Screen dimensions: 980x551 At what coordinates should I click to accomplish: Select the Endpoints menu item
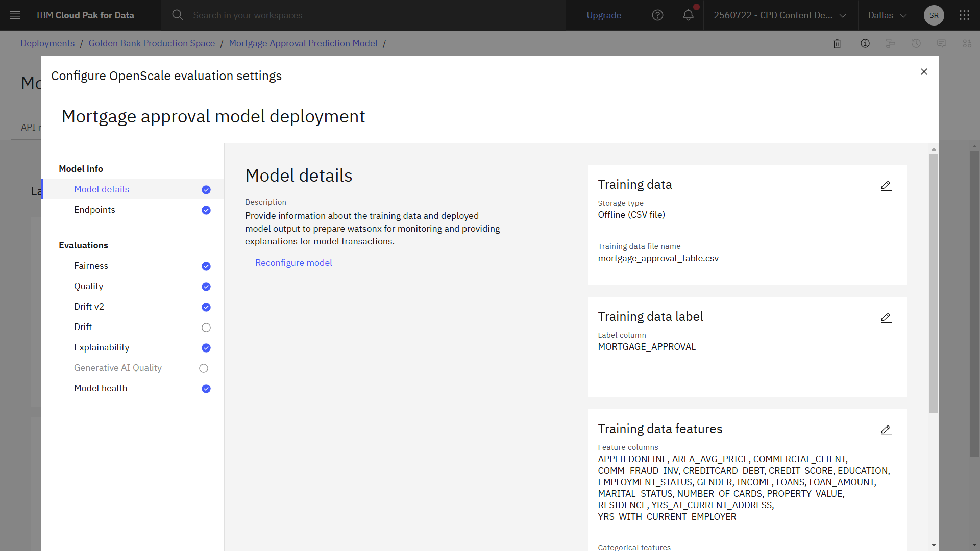[94, 209]
